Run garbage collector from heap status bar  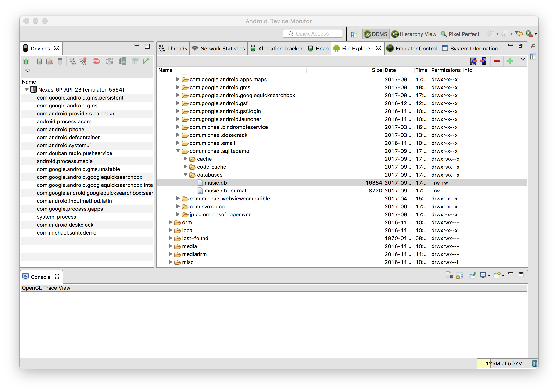534,363
